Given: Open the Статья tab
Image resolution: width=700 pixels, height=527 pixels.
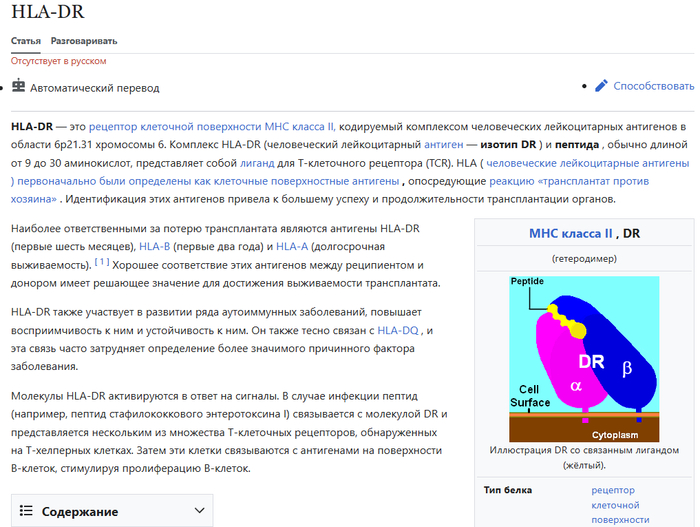Looking at the screenshot, I should click(x=26, y=41).
